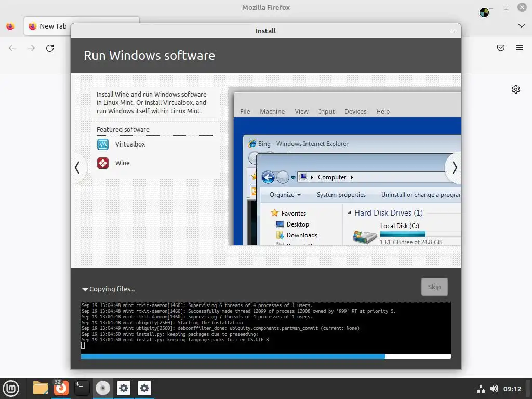The width and height of the screenshot is (532, 399).
Task: Click the Wine label
Action: 123,163
